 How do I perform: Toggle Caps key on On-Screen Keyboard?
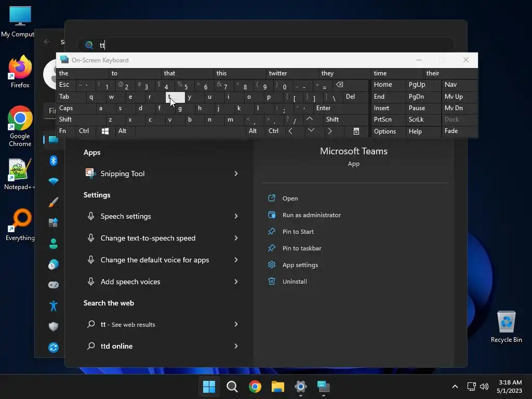(x=76, y=108)
